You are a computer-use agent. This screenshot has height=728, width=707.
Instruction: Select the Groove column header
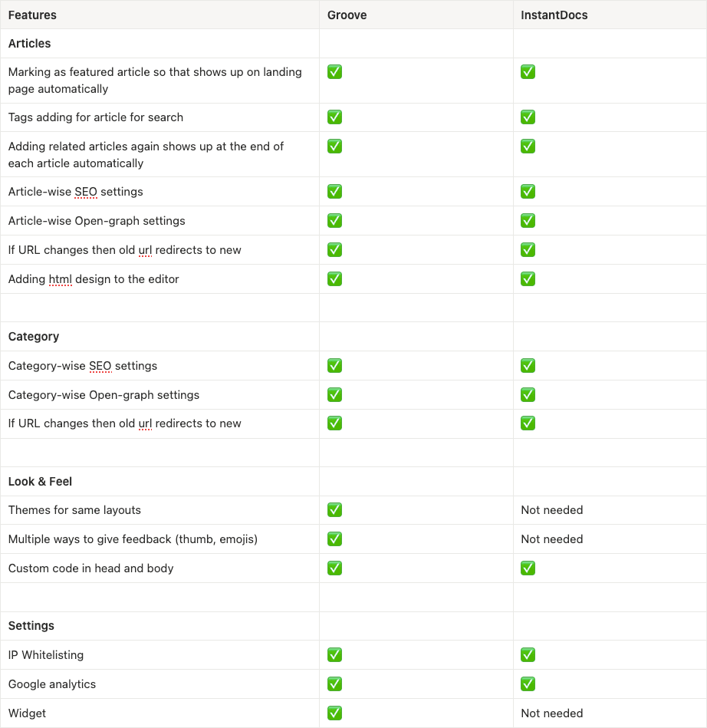tap(347, 15)
